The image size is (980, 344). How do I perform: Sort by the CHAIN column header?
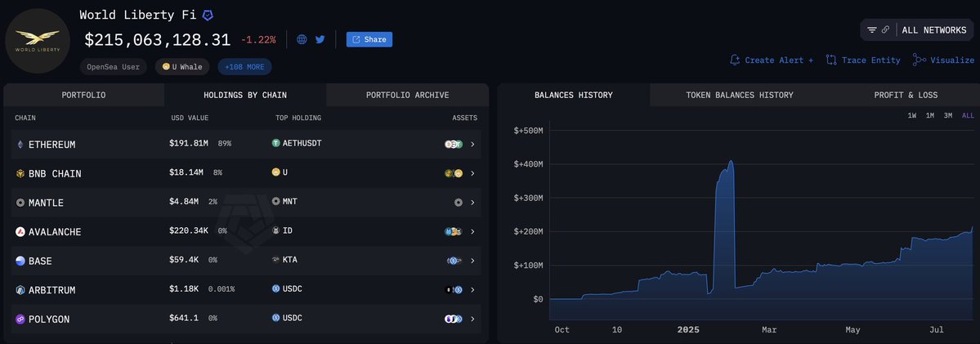click(x=25, y=118)
